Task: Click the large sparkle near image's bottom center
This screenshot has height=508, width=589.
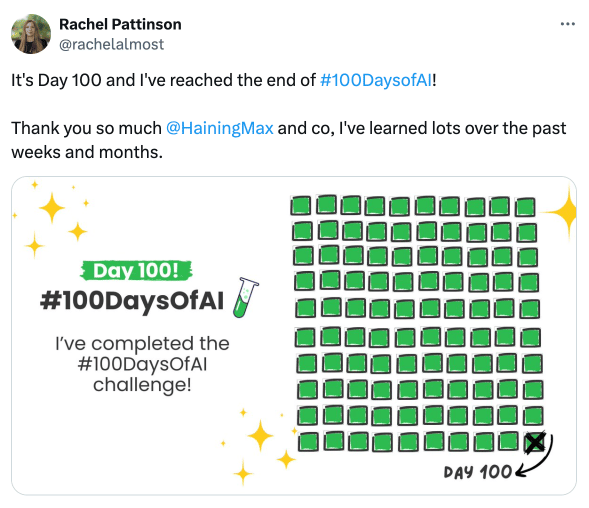Action: click(260, 435)
